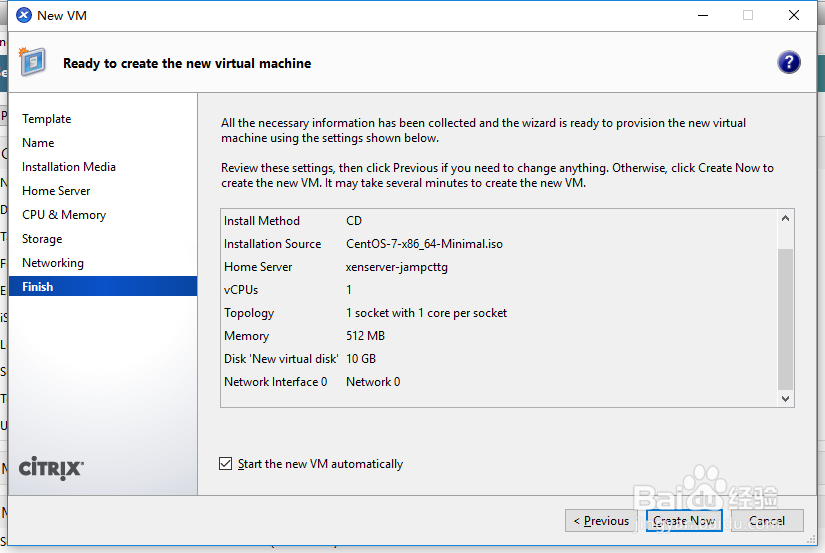Select the Install Method CD row
The image size is (825, 553).
(499, 220)
